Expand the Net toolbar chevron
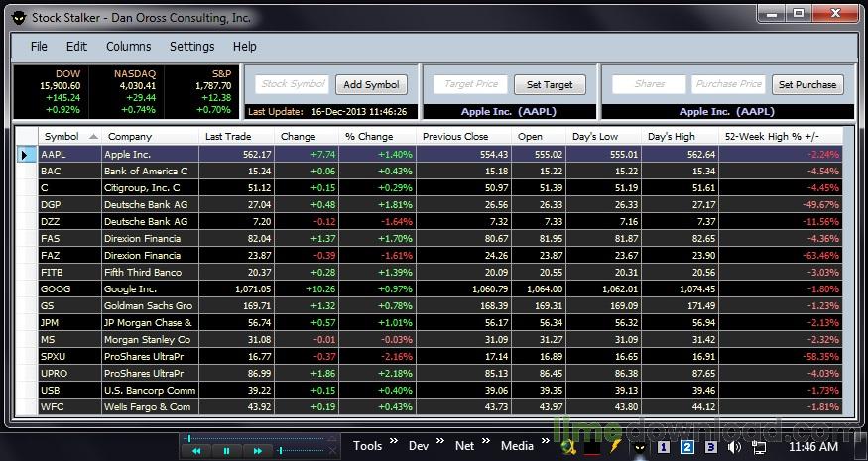868x461 pixels. click(x=486, y=441)
